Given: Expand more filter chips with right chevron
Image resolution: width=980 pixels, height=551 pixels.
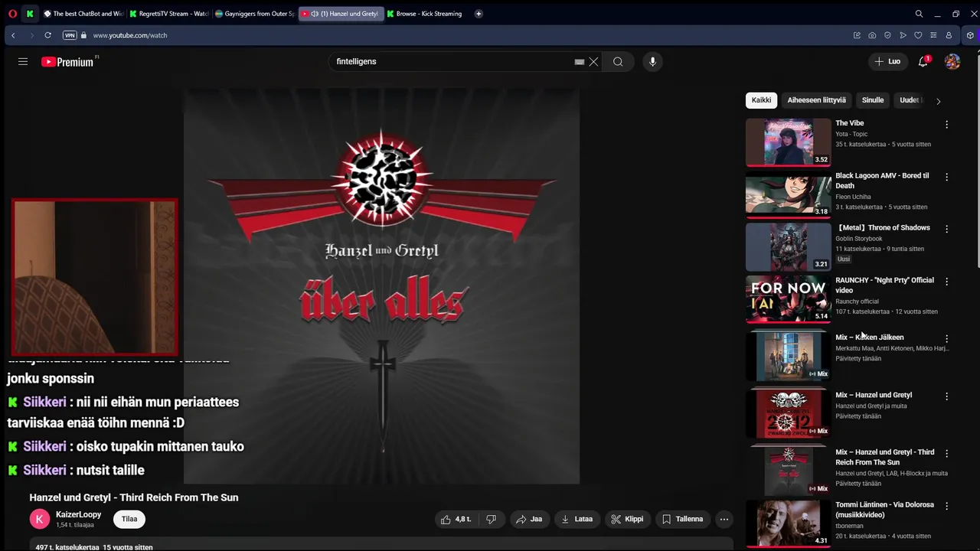Looking at the screenshot, I should pyautogui.click(x=938, y=100).
